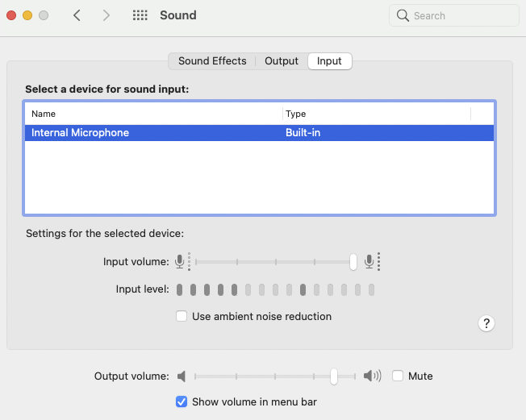
Task: Click the loud output speaker icon
Action: 371,376
